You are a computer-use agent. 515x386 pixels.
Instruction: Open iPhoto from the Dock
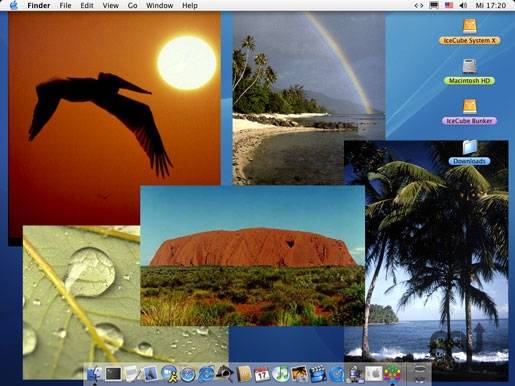(299, 374)
